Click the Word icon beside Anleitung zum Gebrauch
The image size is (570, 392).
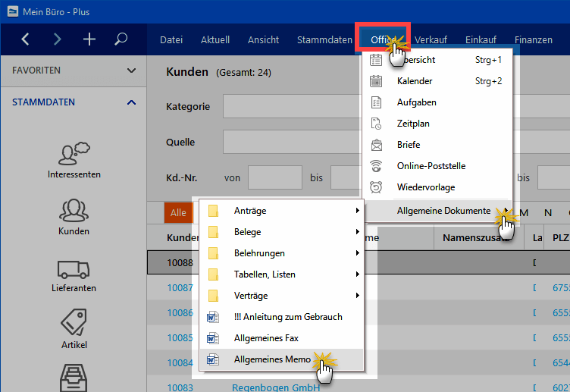(213, 317)
